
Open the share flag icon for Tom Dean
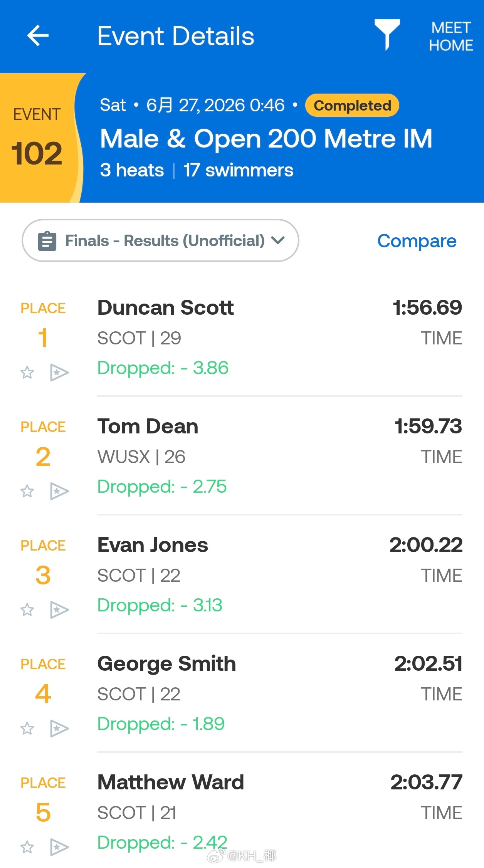(x=59, y=491)
